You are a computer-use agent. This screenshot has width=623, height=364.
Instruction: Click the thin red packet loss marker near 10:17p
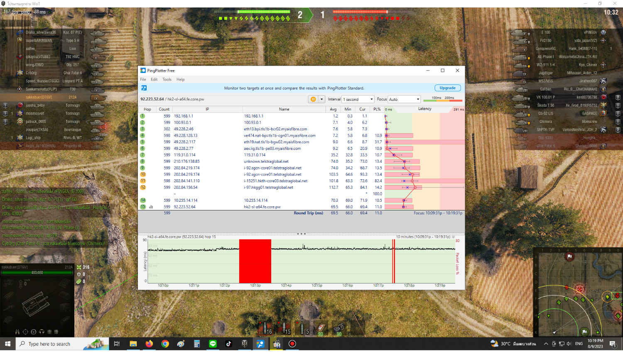pos(393,261)
